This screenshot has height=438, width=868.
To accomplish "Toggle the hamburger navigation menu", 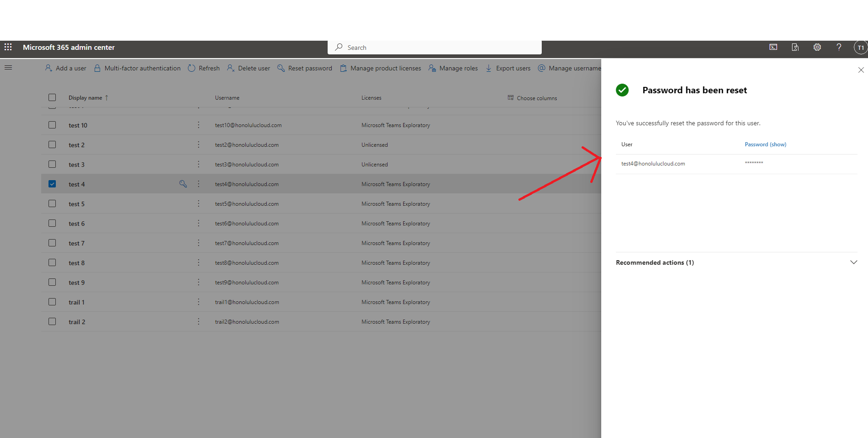I will (8, 68).
